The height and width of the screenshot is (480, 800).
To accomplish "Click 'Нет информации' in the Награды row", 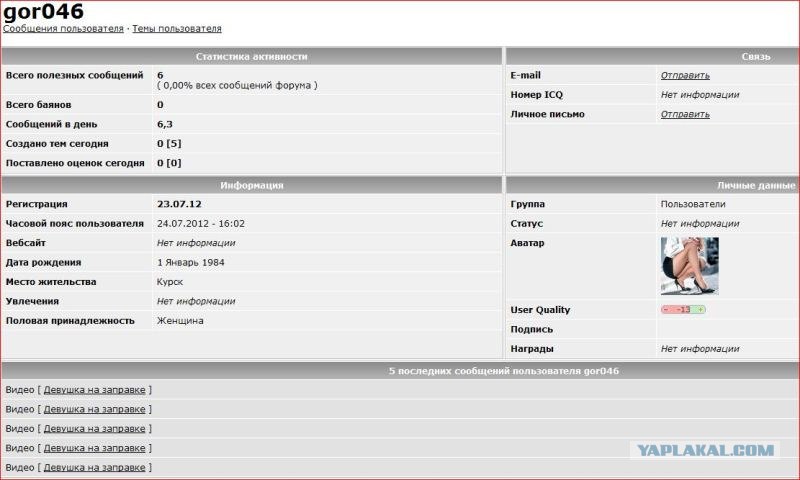I will (700, 349).
